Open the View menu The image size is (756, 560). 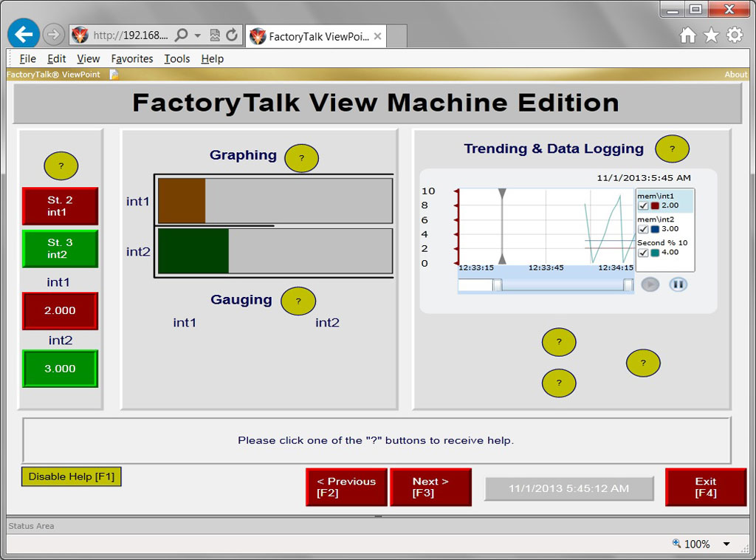[89, 59]
